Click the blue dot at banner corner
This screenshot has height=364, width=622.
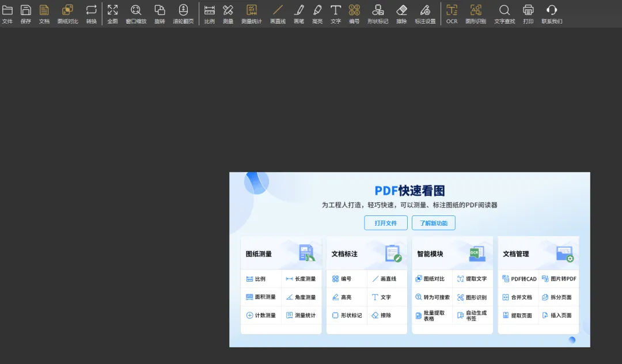click(572, 340)
